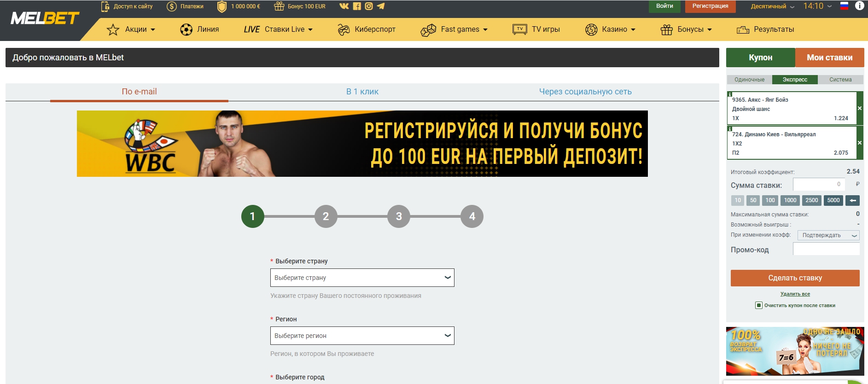Select the Russian flag language icon
Image resolution: width=868 pixels, height=384 pixels.
tap(845, 6)
